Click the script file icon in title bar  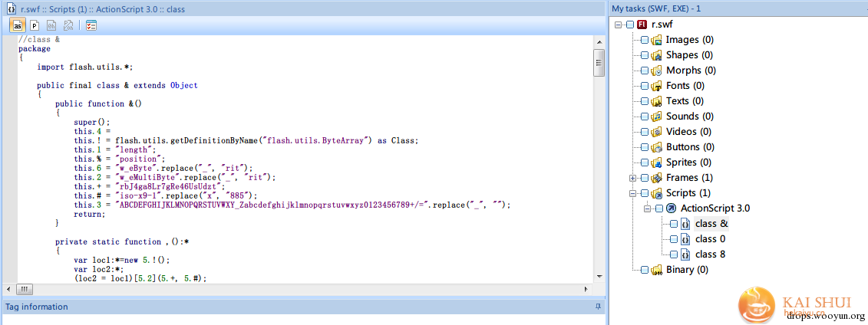(x=11, y=9)
